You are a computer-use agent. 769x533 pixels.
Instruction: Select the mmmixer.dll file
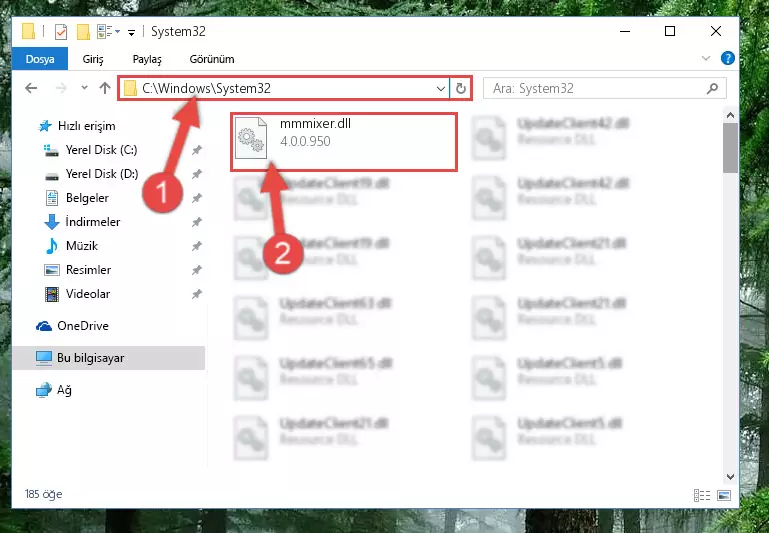(344, 142)
